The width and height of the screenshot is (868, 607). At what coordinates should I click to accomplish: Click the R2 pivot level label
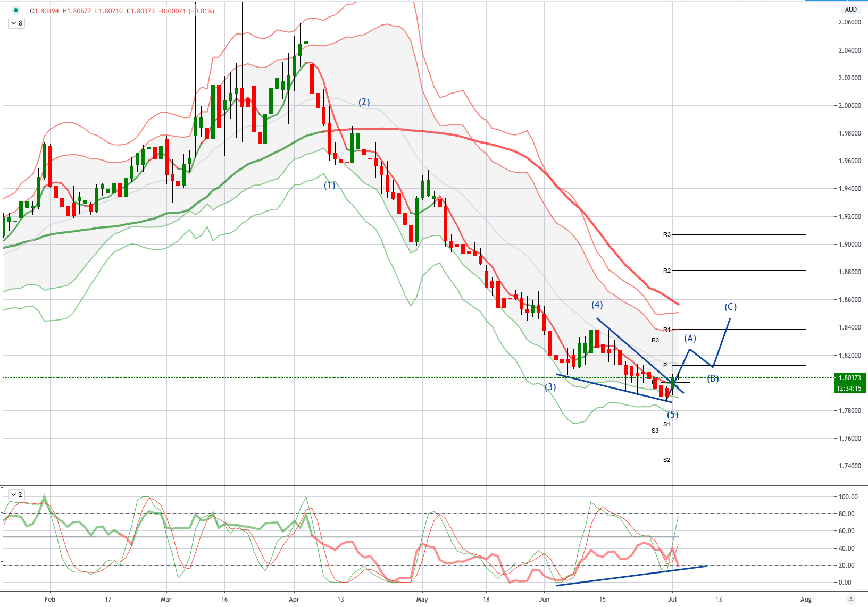(667, 271)
